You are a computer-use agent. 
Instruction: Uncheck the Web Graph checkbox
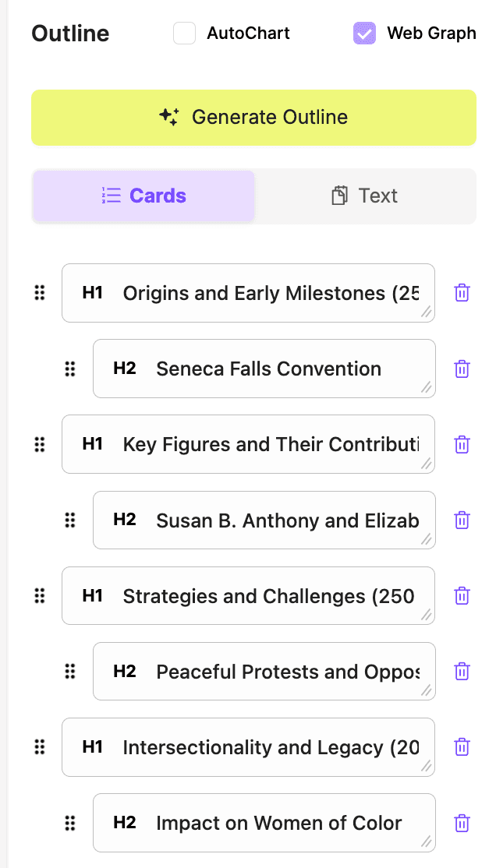tap(364, 34)
